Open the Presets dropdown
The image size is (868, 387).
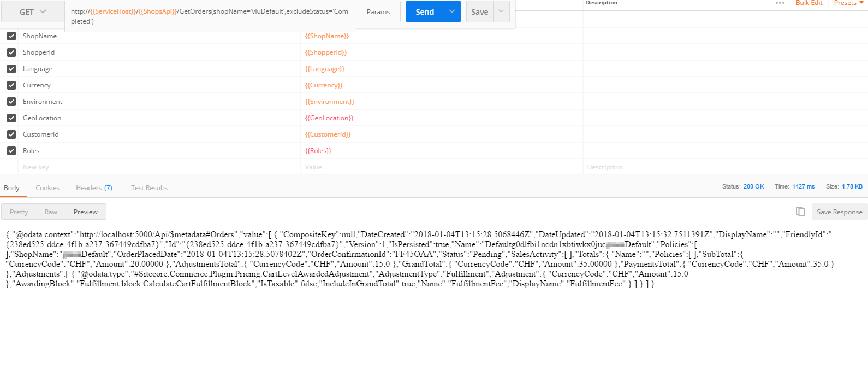pyautogui.click(x=848, y=3)
